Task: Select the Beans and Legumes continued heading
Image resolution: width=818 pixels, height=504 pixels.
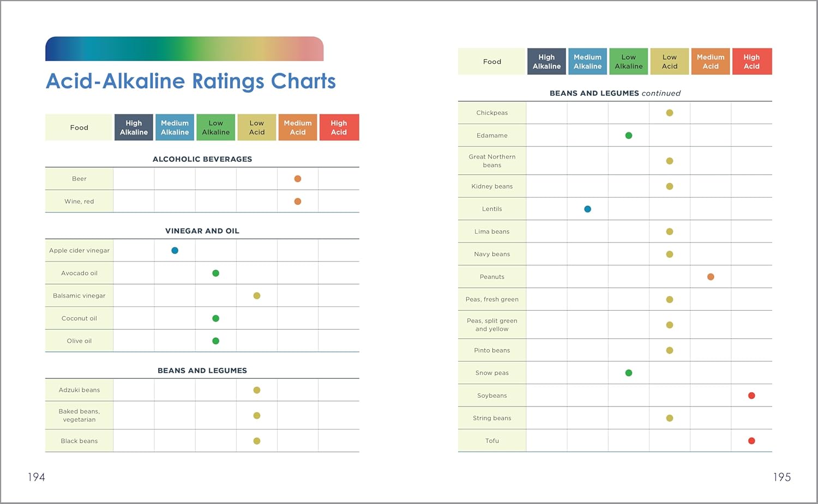Action: click(615, 93)
